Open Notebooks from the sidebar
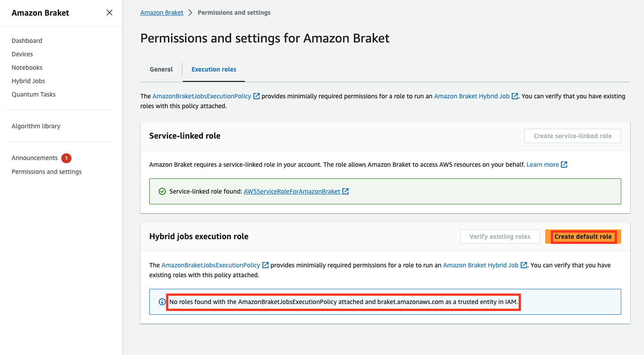 tap(27, 68)
